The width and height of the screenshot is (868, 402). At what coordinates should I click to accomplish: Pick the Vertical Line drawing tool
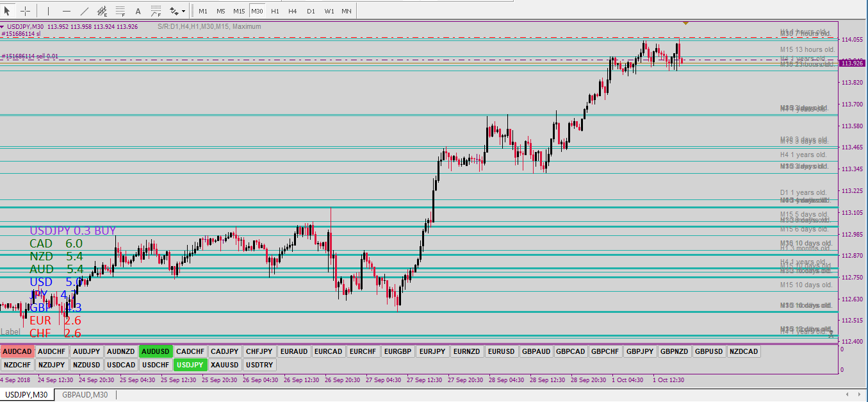point(48,11)
